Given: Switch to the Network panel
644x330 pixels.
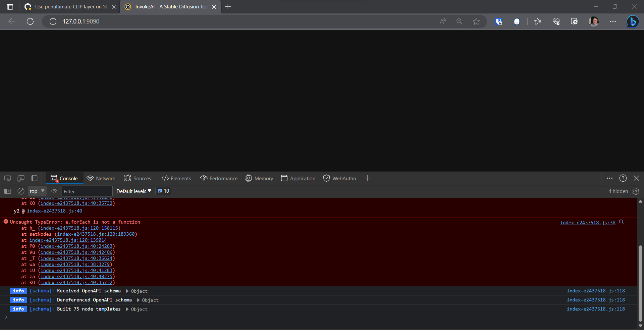Looking at the screenshot, I should [101, 178].
